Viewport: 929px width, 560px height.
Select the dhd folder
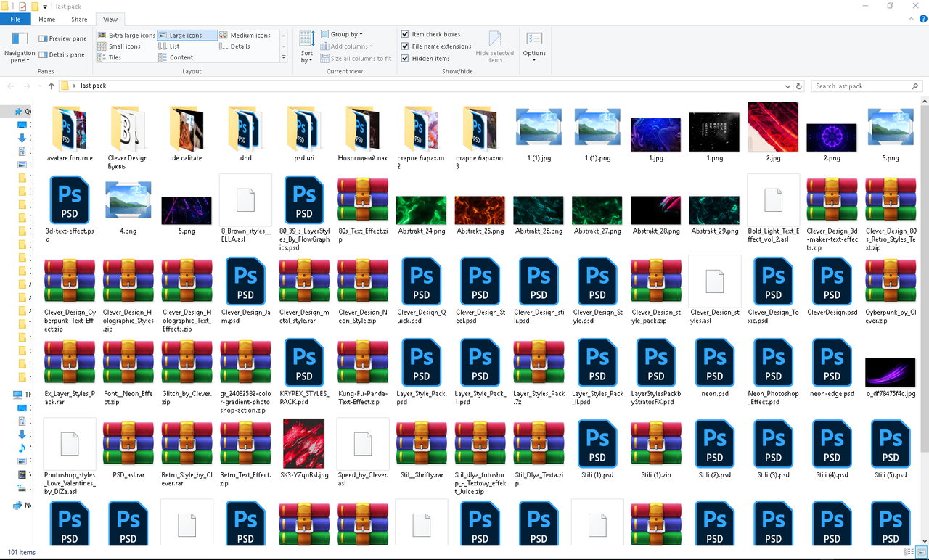coord(245,134)
